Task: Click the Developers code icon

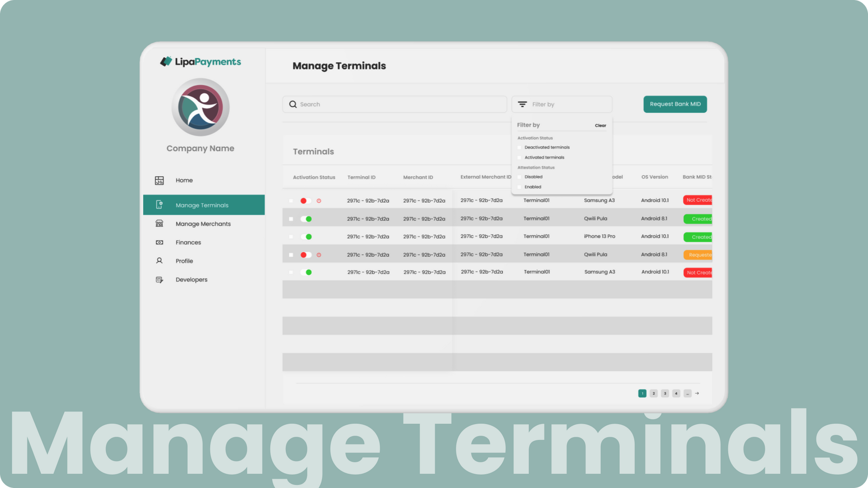Action: click(x=159, y=280)
